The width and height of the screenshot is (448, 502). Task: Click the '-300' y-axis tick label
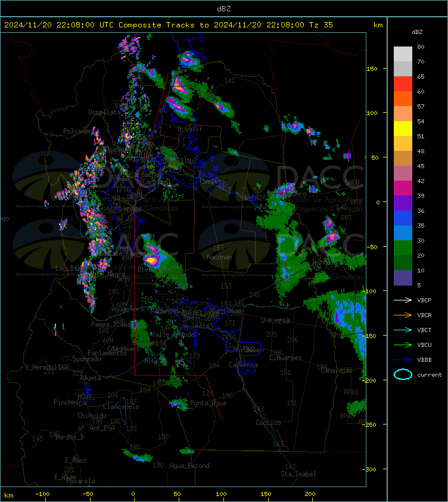(x=371, y=469)
